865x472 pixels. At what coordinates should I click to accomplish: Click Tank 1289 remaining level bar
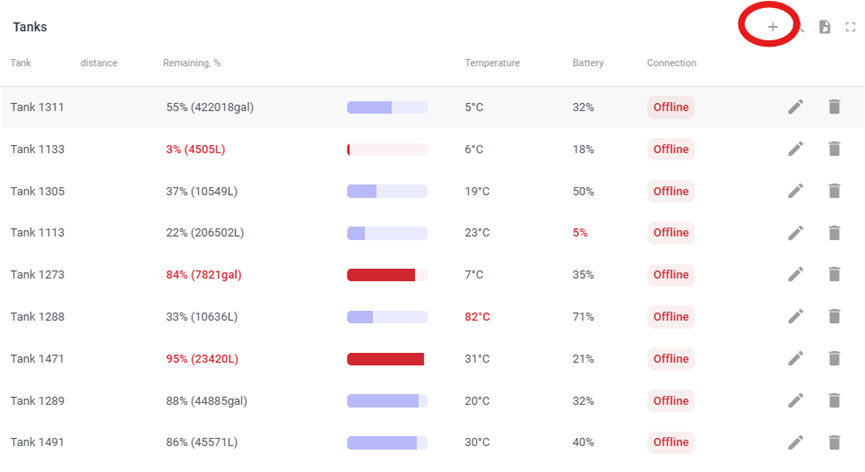pyautogui.click(x=386, y=401)
